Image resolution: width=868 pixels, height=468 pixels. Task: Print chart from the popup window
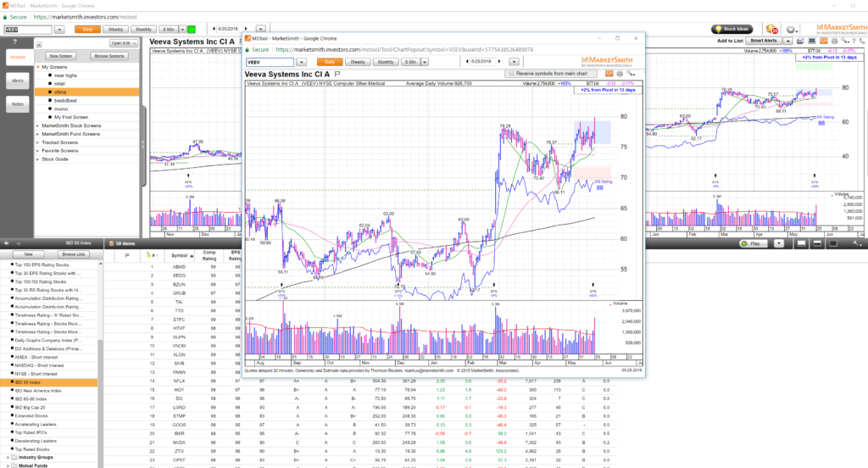(x=620, y=74)
